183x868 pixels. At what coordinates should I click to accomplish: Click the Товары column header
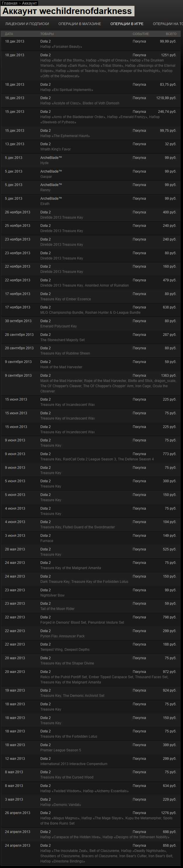47,34
